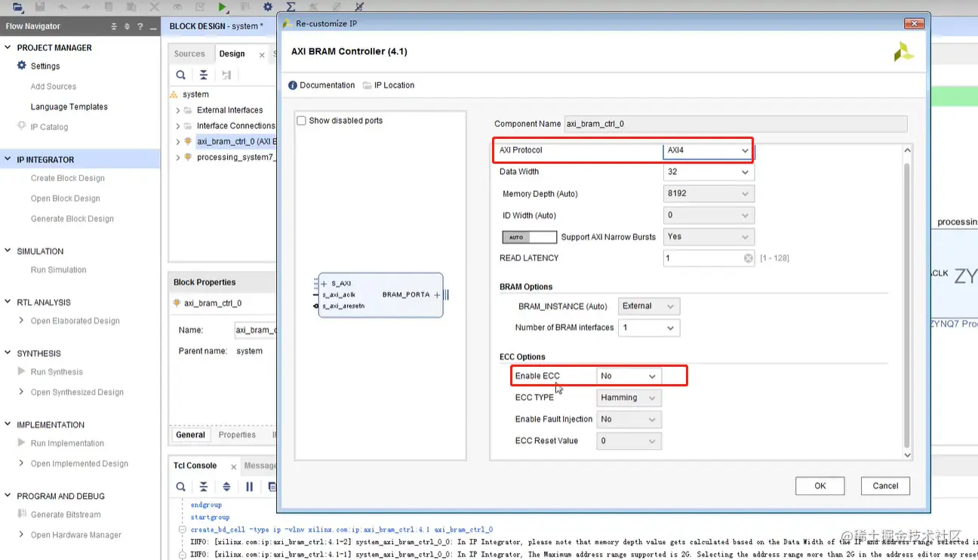Collapse PROJECT MANAGER section
The width and height of the screenshot is (978, 560).
coord(8,48)
